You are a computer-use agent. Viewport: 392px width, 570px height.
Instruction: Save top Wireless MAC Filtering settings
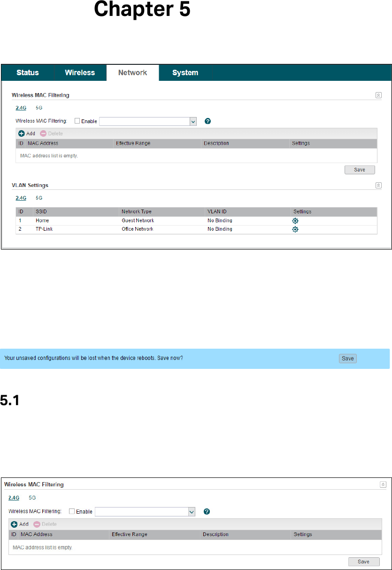pos(360,170)
